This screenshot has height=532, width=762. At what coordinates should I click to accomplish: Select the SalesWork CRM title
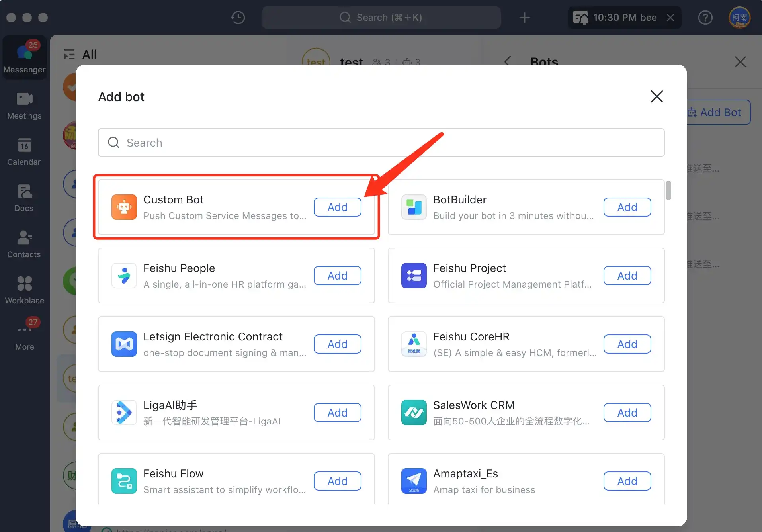(474, 405)
